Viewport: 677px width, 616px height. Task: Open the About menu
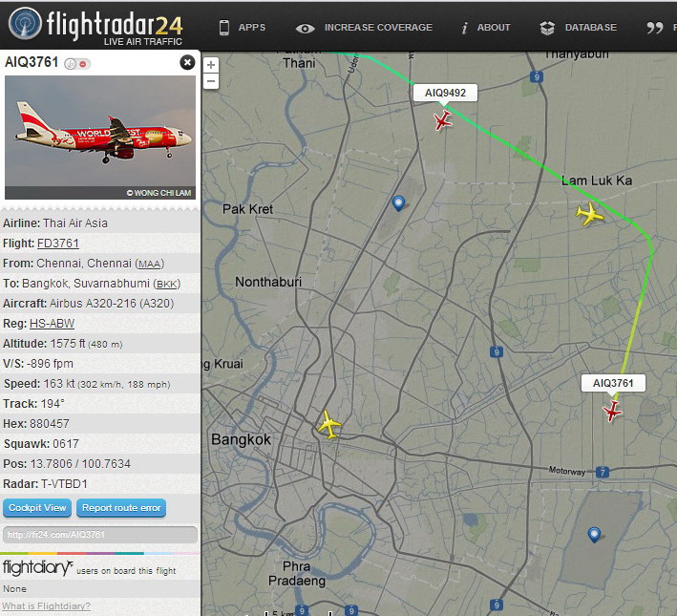pos(486,28)
